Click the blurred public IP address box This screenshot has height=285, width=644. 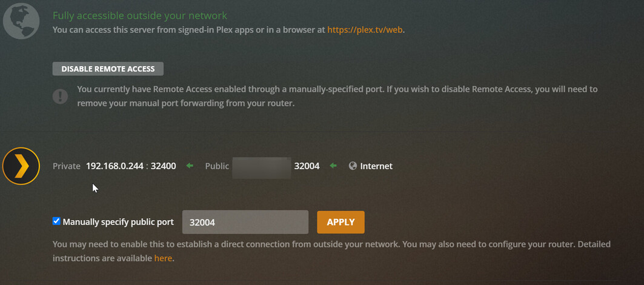point(262,166)
